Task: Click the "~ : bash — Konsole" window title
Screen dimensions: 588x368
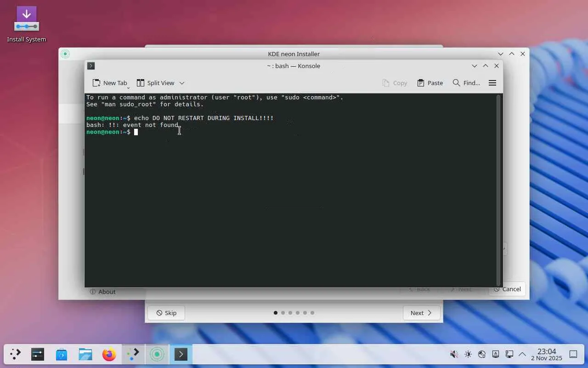Action: coord(294,66)
